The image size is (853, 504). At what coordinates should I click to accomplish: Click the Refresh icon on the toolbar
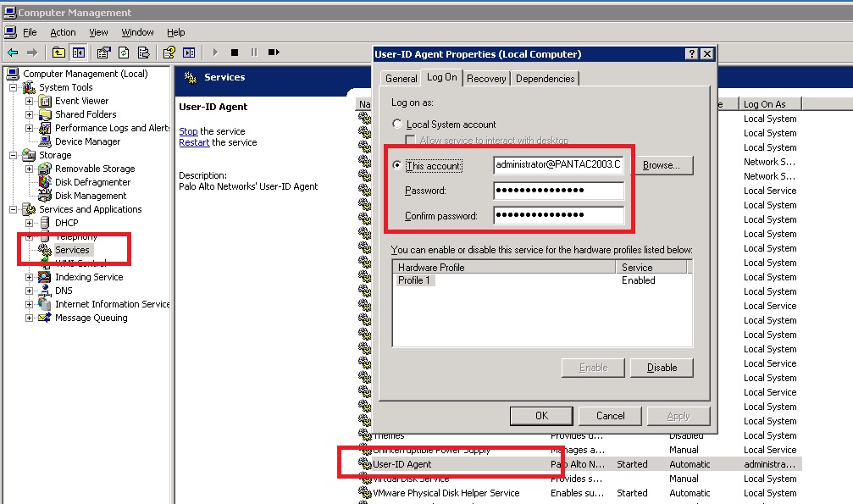124,53
